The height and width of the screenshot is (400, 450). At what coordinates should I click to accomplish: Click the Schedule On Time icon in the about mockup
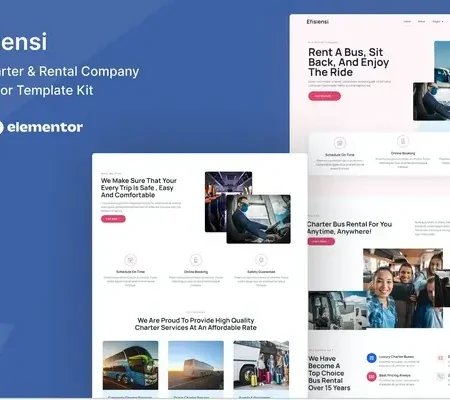coord(130,260)
